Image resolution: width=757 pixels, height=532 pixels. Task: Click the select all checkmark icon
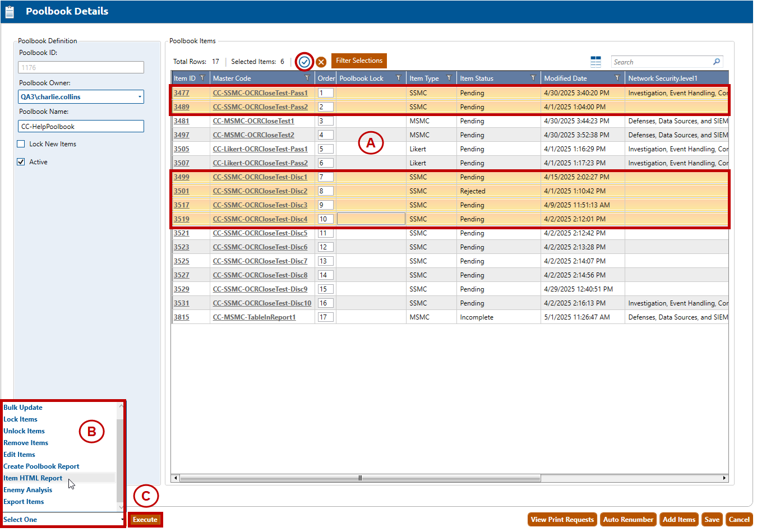point(304,62)
